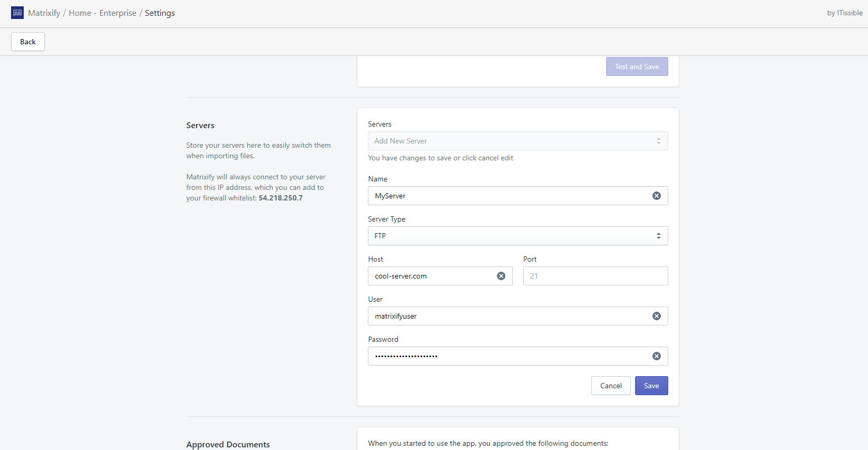This screenshot has width=868, height=450.
Task: Go to Matrixify breadcrumb link
Action: [44, 13]
